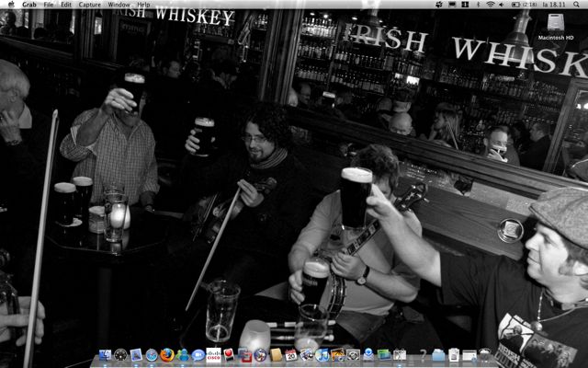Launch iTunes from the Dock
Viewport: 588px width, 368px height.
point(322,355)
